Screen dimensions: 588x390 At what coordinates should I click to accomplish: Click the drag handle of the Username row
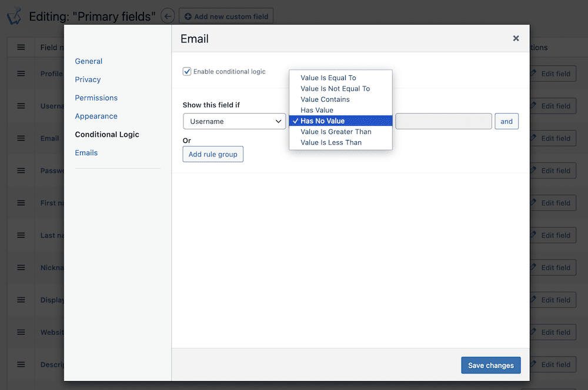[21, 106]
